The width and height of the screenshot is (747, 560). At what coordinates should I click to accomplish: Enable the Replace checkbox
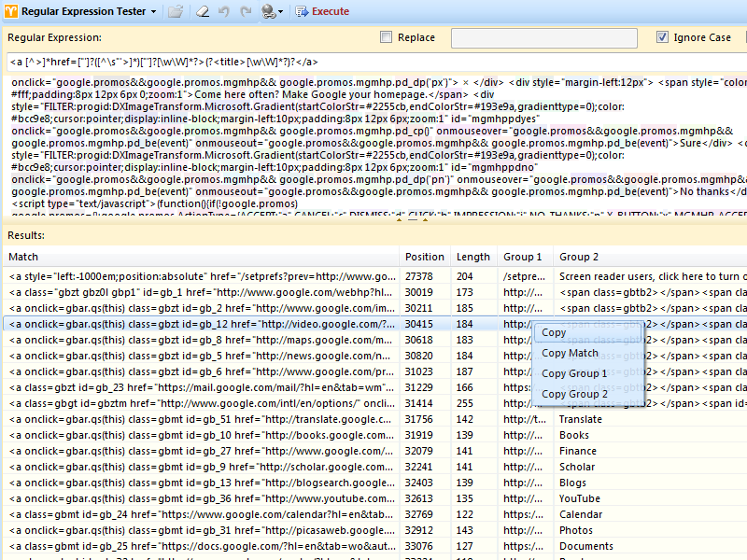[x=387, y=37]
